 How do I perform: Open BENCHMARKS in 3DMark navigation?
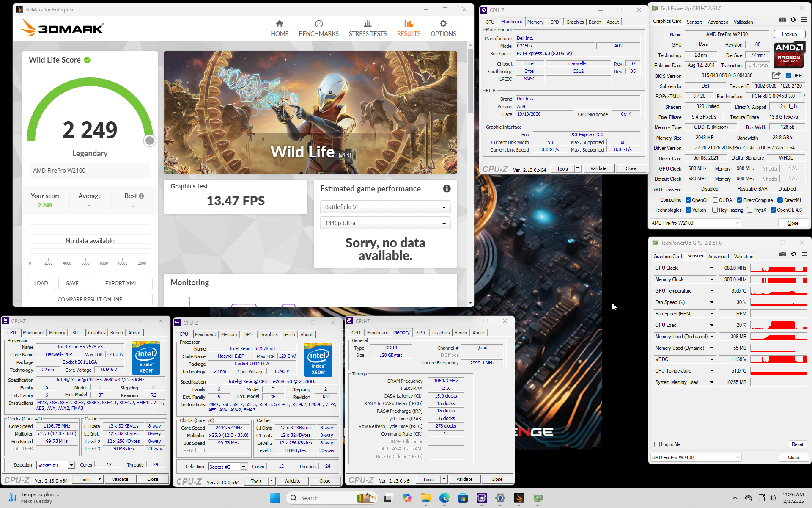pyautogui.click(x=318, y=28)
